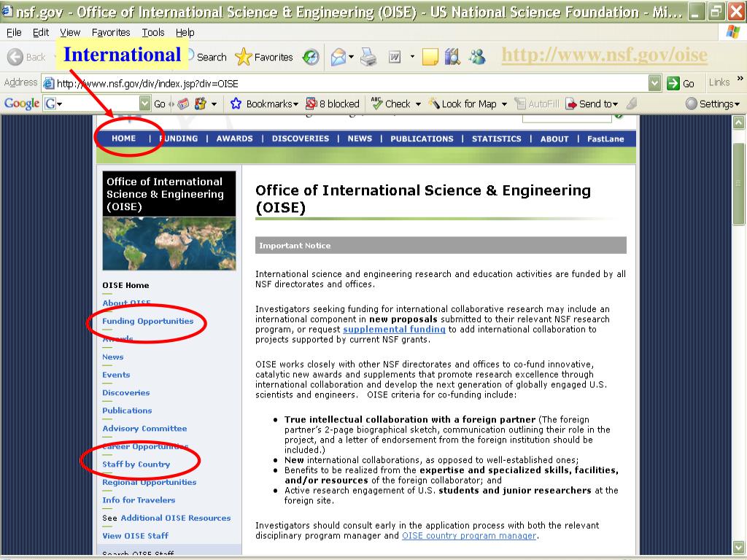Viewport: 747px width, 560px height.
Task: Click ABOUT in NSF navigation bar
Action: [x=554, y=139]
